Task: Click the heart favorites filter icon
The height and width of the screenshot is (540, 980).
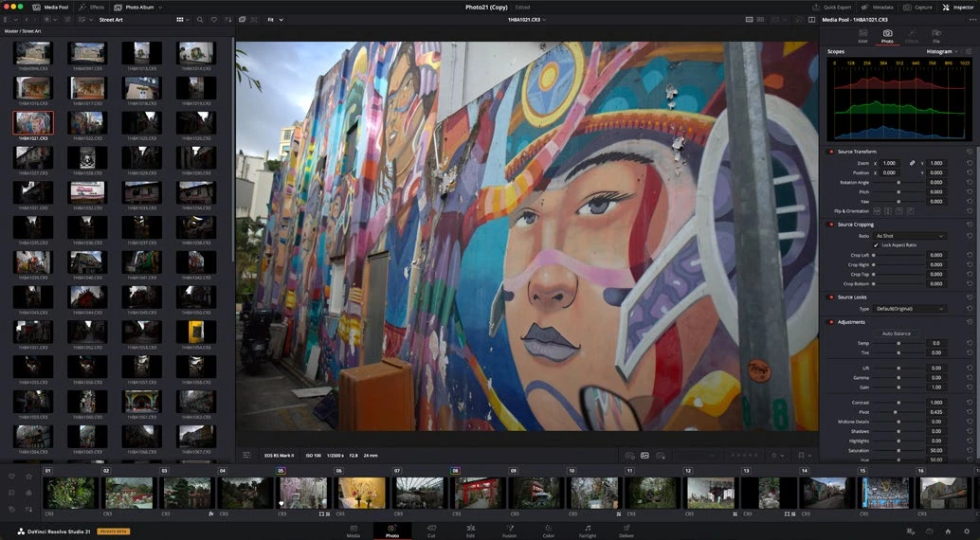Action: (x=214, y=19)
